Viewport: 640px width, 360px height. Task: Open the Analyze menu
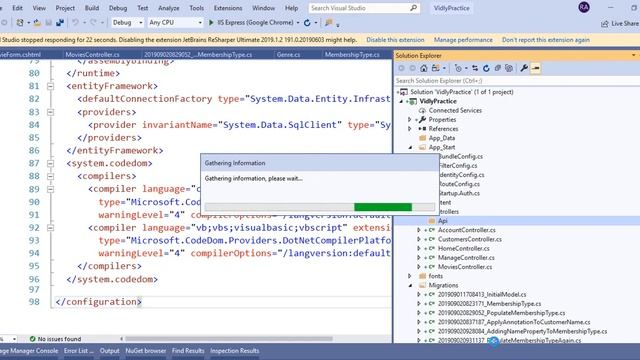coord(169,8)
